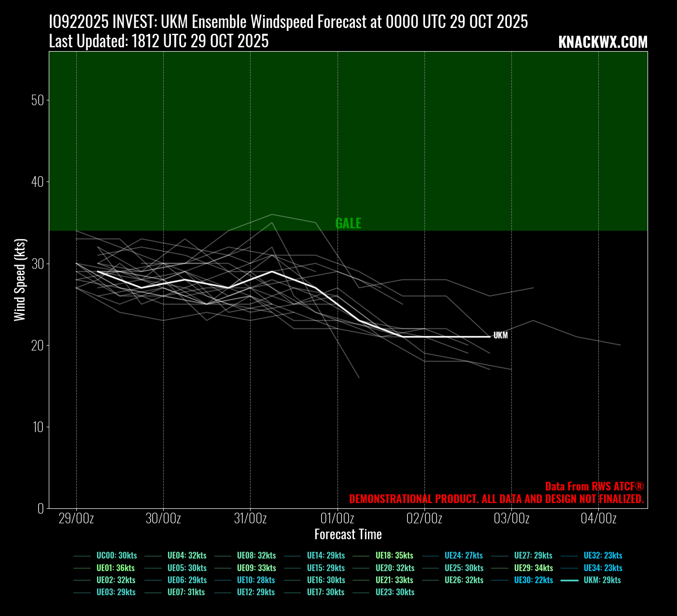The width and height of the screenshot is (677, 616).
Task: Click the 04/00z tick label
Action: (598, 518)
